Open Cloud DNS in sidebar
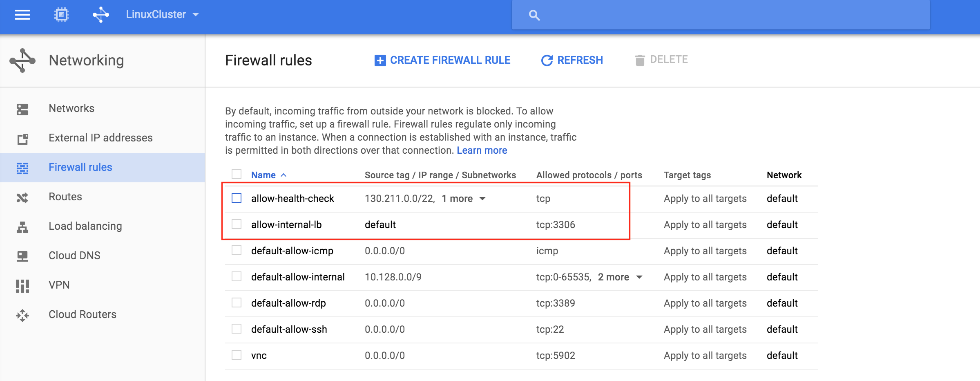This screenshot has width=980, height=381. (x=74, y=255)
